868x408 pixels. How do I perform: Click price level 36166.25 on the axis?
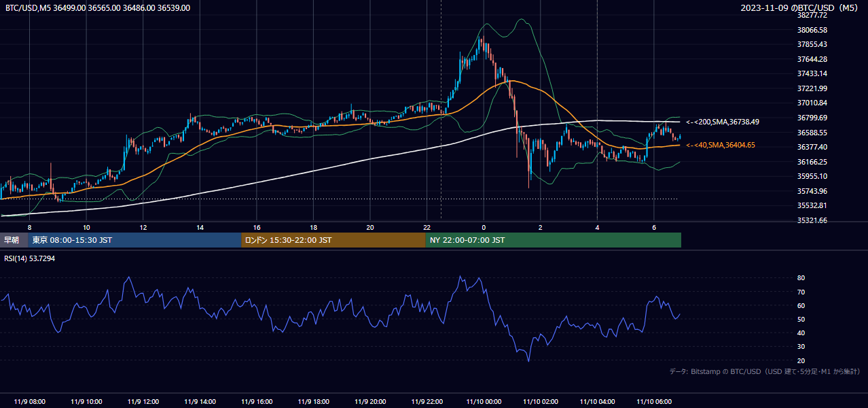point(812,162)
